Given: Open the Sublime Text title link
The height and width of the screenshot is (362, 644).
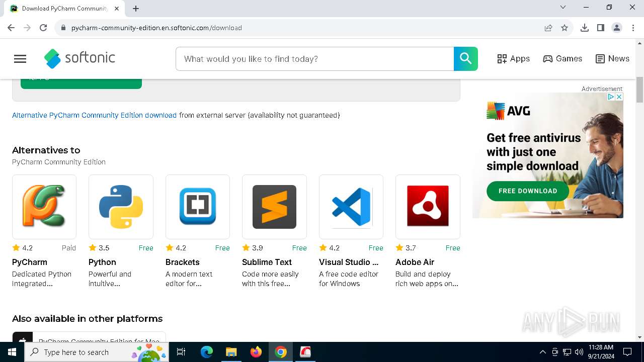Looking at the screenshot, I should (x=267, y=262).
